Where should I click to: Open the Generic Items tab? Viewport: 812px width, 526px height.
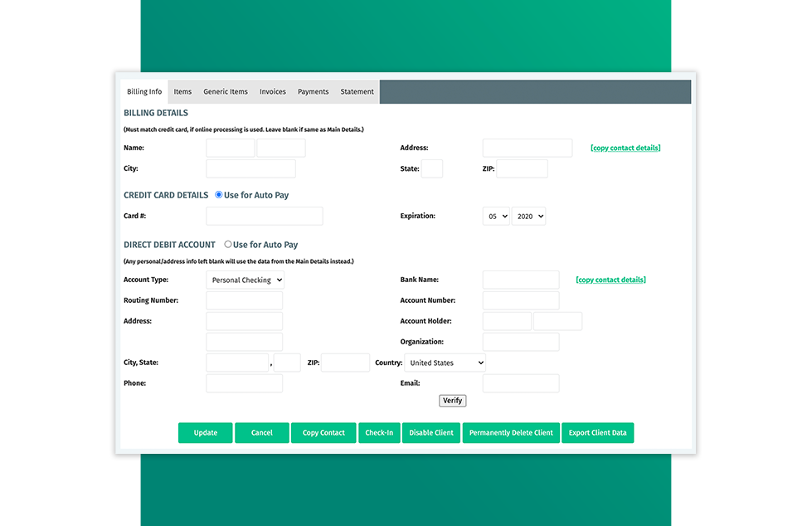click(x=226, y=92)
